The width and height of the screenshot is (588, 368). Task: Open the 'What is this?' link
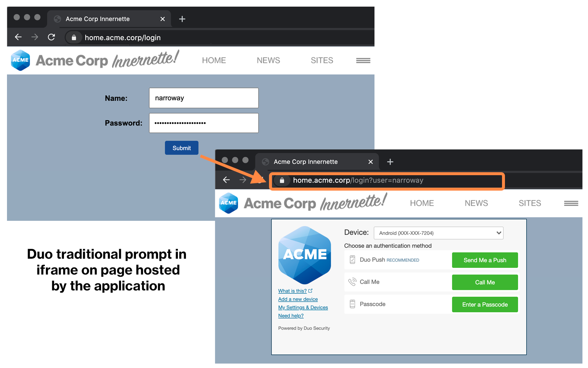(293, 291)
